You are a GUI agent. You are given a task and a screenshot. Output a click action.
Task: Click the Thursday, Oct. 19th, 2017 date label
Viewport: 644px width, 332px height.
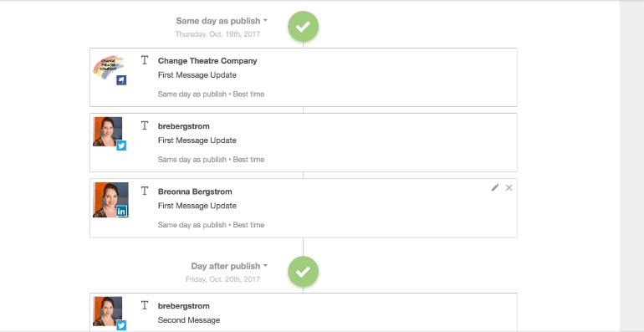(x=217, y=34)
